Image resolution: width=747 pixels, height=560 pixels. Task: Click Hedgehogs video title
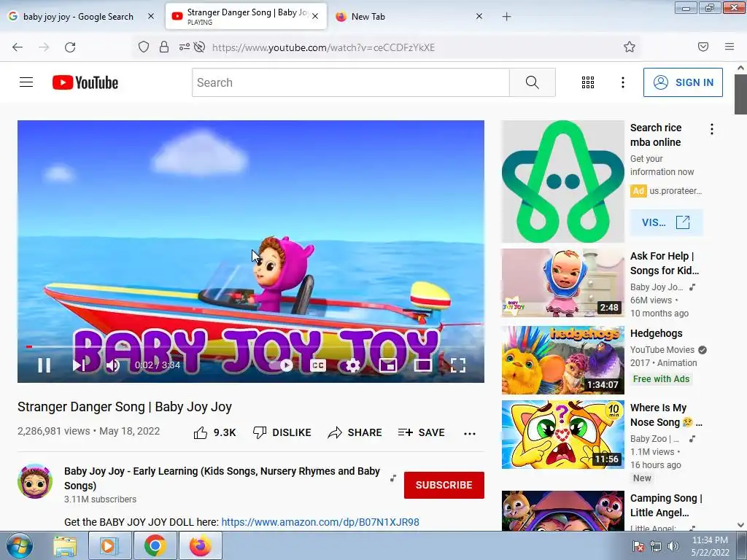click(656, 333)
